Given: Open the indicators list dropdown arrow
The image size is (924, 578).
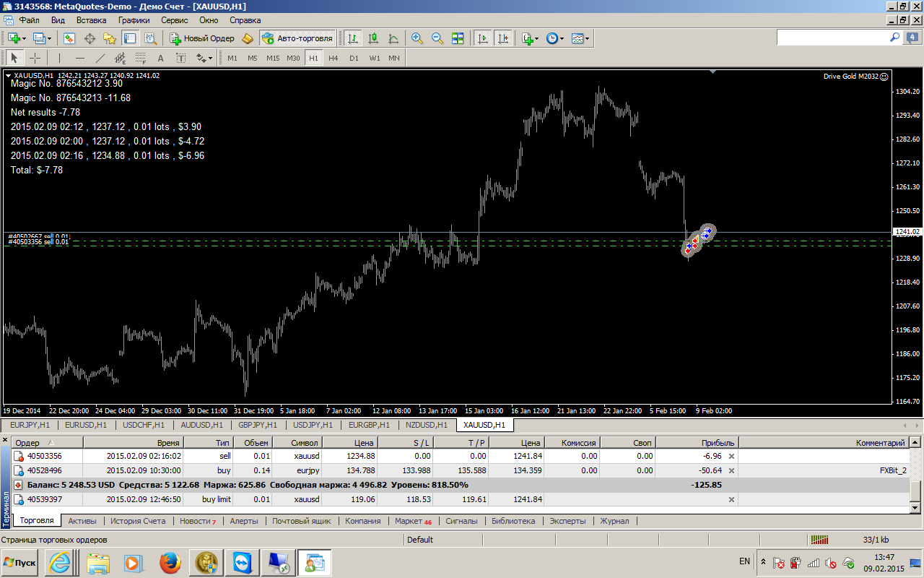Looking at the screenshot, I should [536, 38].
